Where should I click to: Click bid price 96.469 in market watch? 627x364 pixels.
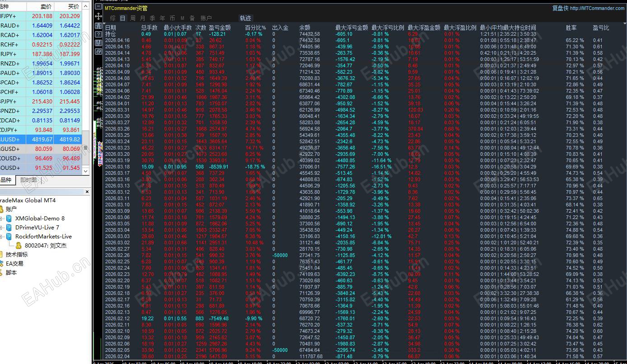pos(43,158)
